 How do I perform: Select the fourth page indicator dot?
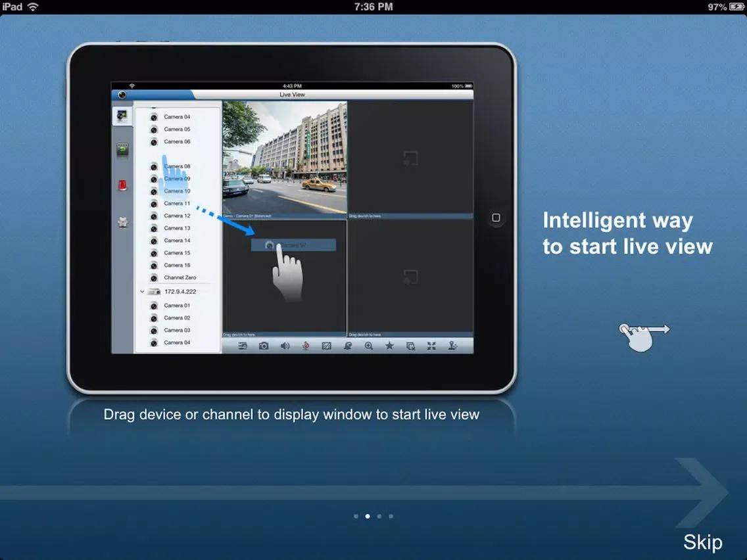391,516
